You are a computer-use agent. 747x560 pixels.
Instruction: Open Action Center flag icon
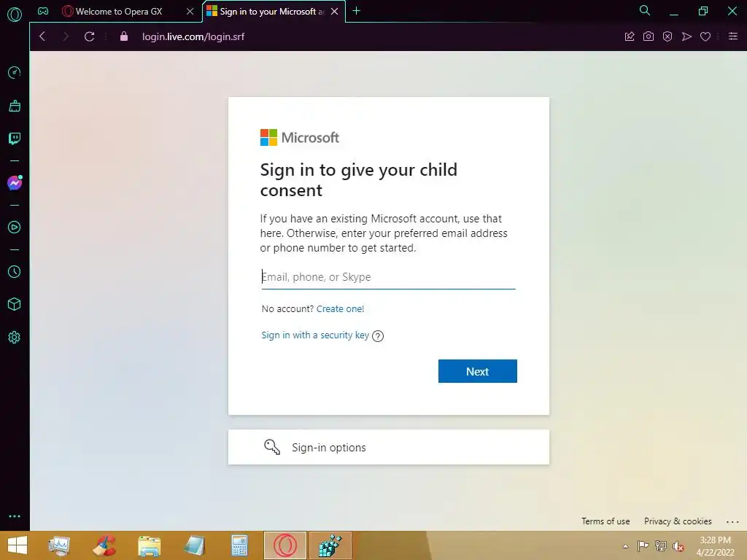tap(643, 545)
